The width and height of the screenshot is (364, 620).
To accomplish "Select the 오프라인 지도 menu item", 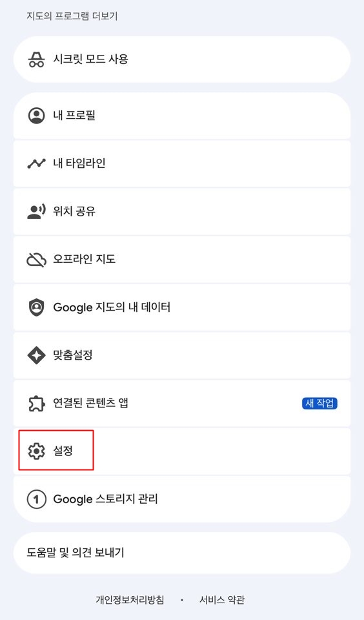I will point(182,260).
